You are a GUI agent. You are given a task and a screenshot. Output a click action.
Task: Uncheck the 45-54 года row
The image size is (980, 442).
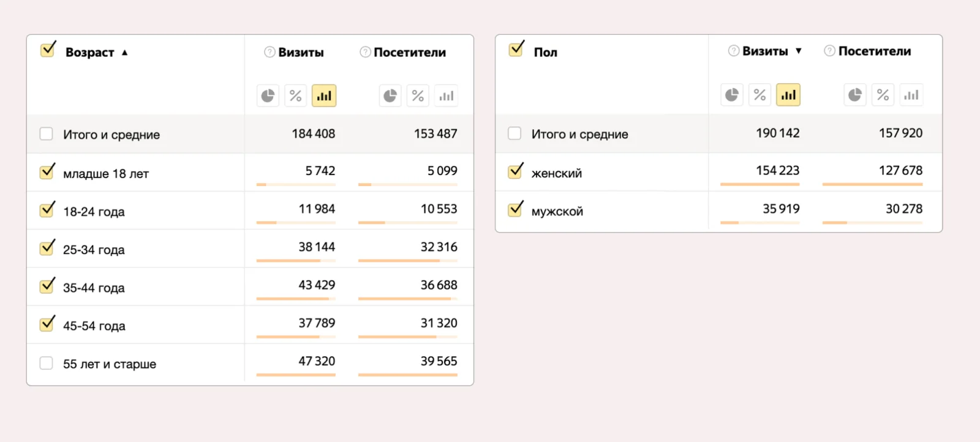[47, 323]
